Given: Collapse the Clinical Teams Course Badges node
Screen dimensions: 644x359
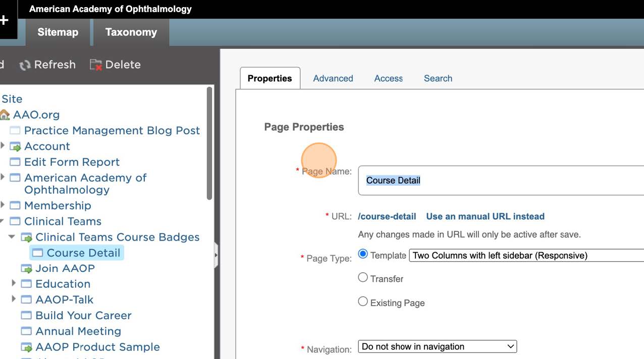Looking at the screenshot, I should tap(12, 237).
